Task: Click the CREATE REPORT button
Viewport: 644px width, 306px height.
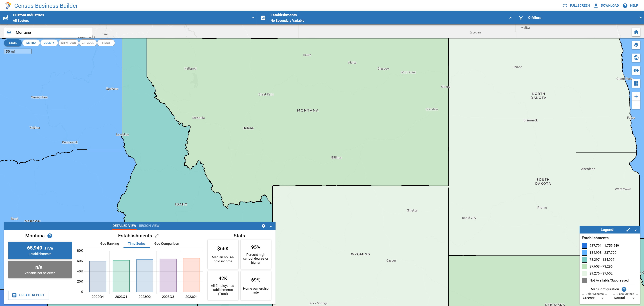Action: (x=29, y=295)
